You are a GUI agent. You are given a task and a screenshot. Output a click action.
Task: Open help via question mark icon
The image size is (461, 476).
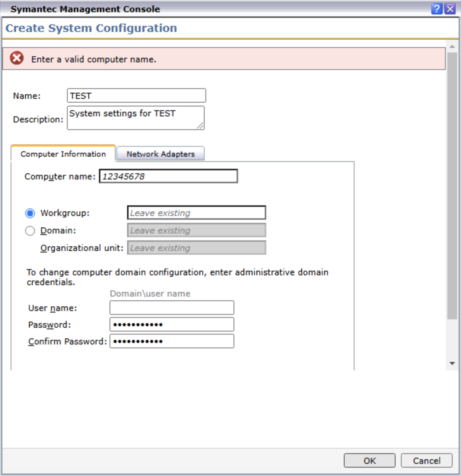point(437,9)
